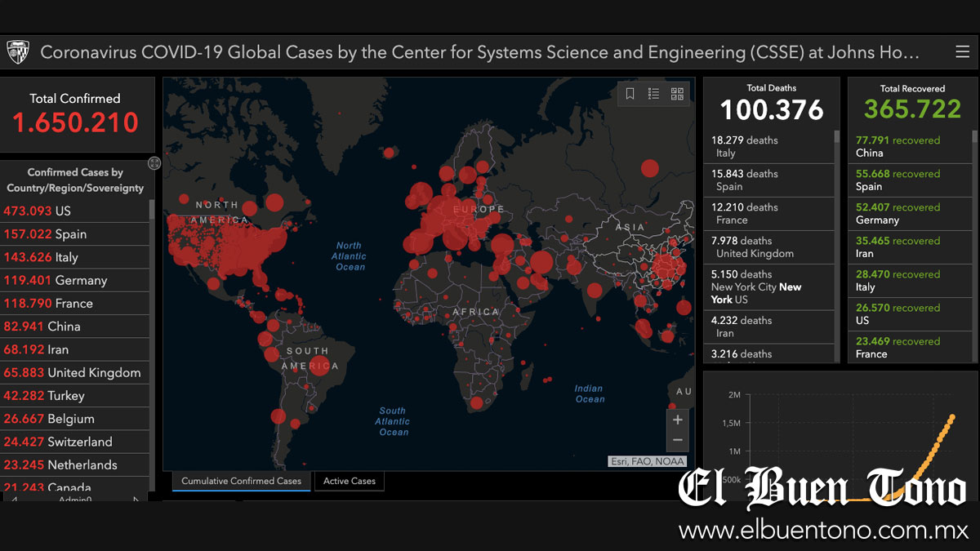Open the Esri, FAO, NOAA attribution
This screenshot has width=980, height=551.
click(x=648, y=461)
